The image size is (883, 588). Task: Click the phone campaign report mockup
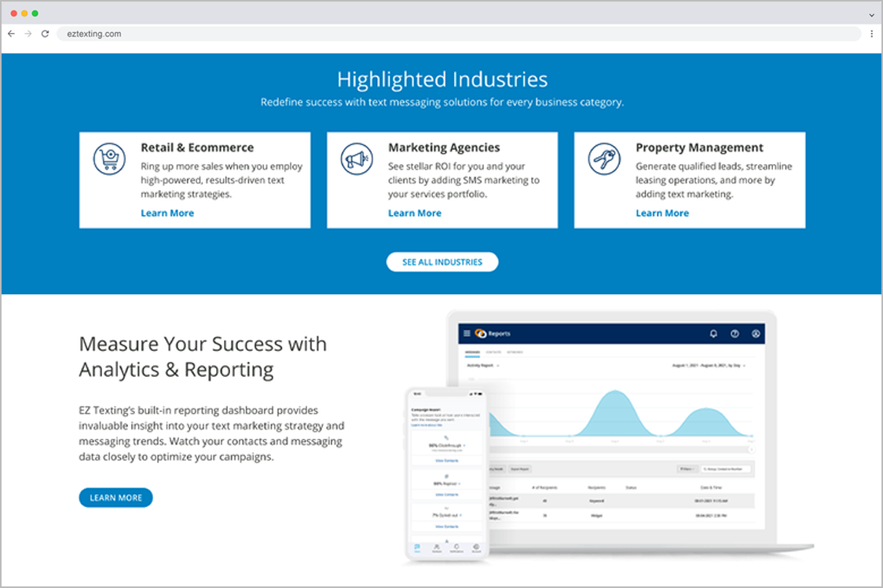(x=446, y=474)
